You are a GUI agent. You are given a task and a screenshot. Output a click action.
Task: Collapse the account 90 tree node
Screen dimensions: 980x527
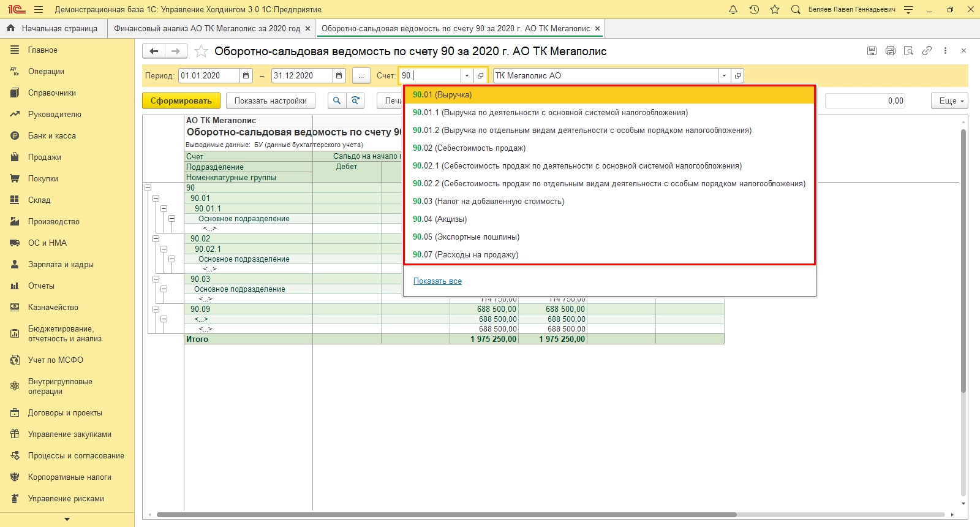(148, 188)
